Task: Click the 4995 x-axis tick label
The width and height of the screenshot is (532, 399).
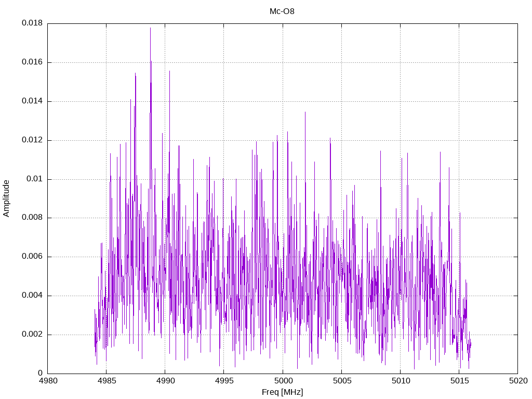Action: coord(224,381)
